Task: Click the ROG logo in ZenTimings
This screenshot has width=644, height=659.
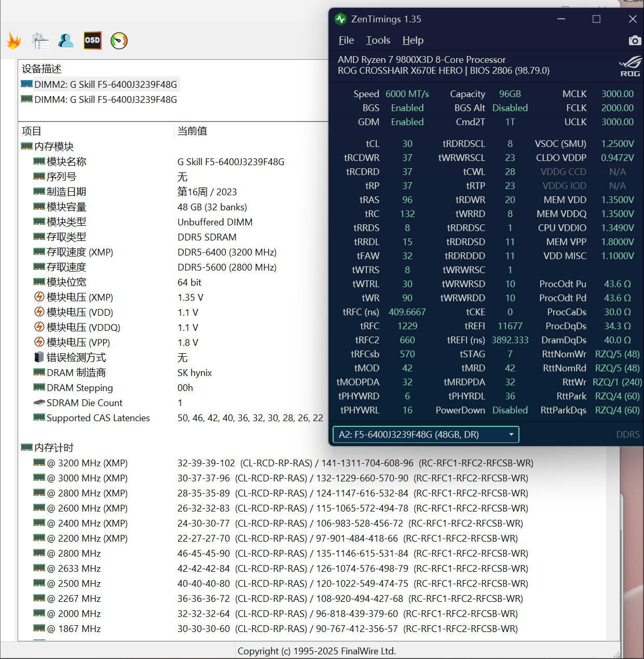Action: click(630, 66)
